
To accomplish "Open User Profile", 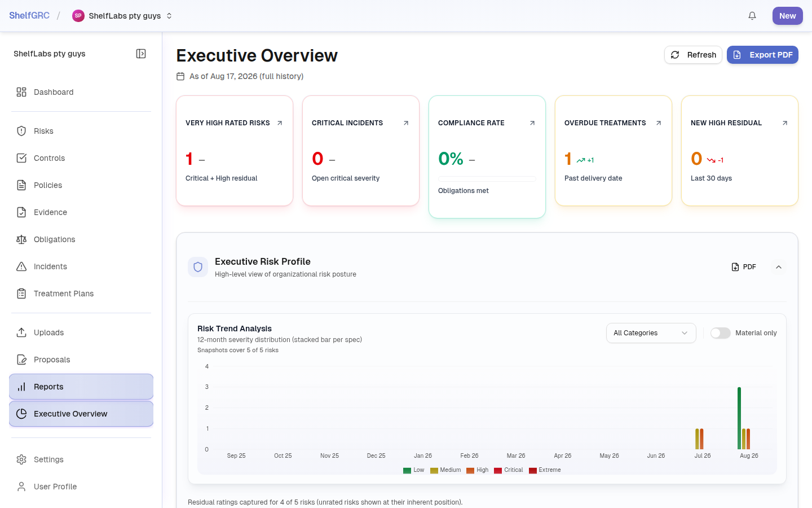I will click(x=81, y=487).
